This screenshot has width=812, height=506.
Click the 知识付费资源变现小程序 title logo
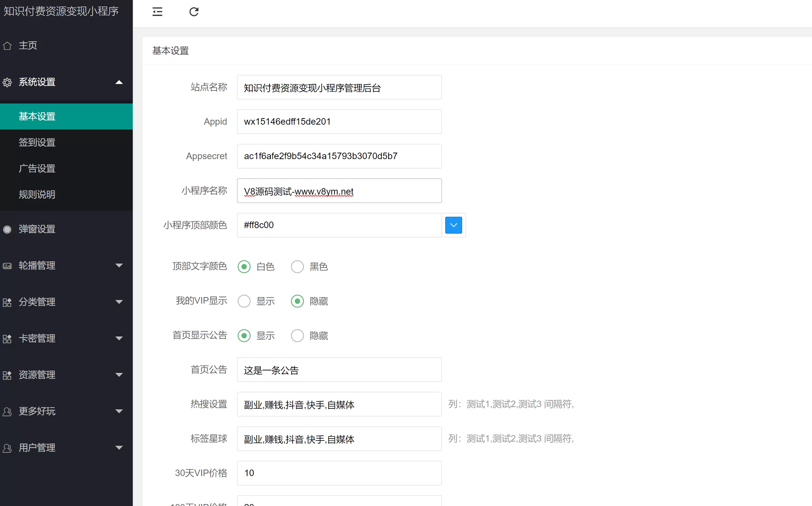pyautogui.click(x=61, y=11)
